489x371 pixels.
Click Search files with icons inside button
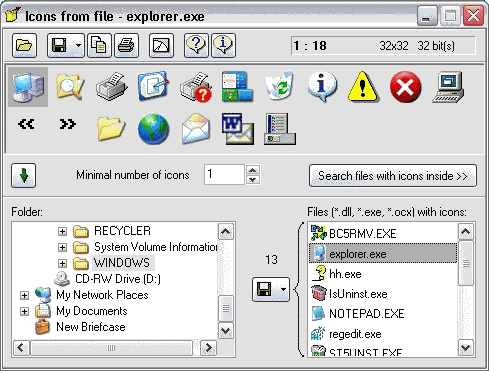[393, 176]
